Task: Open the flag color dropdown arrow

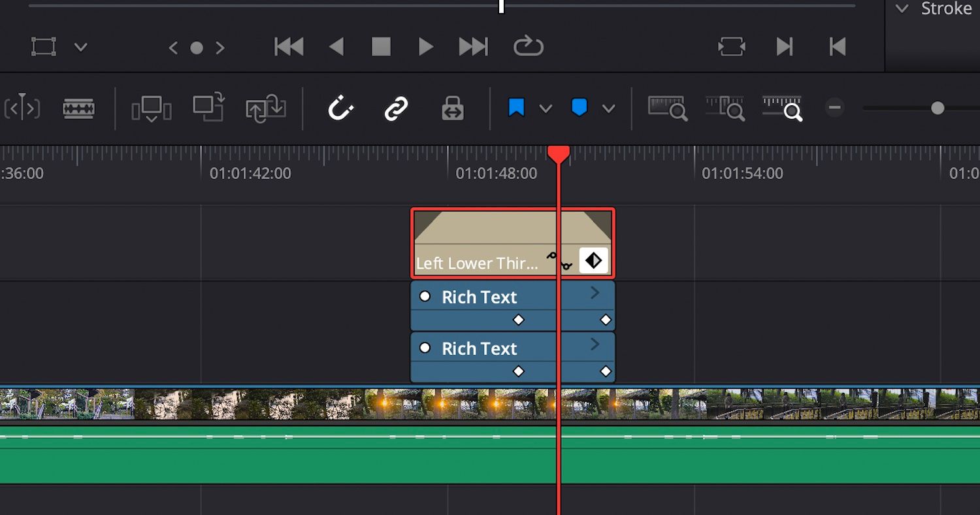Action: [x=546, y=108]
